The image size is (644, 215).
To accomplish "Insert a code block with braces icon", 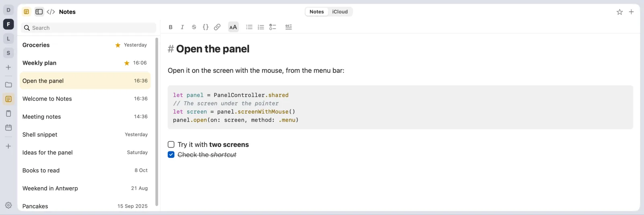I will (206, 27).
